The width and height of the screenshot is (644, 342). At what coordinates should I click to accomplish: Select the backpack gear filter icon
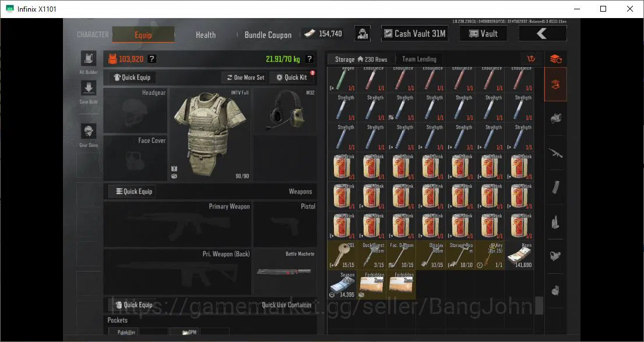pos(555,119)
